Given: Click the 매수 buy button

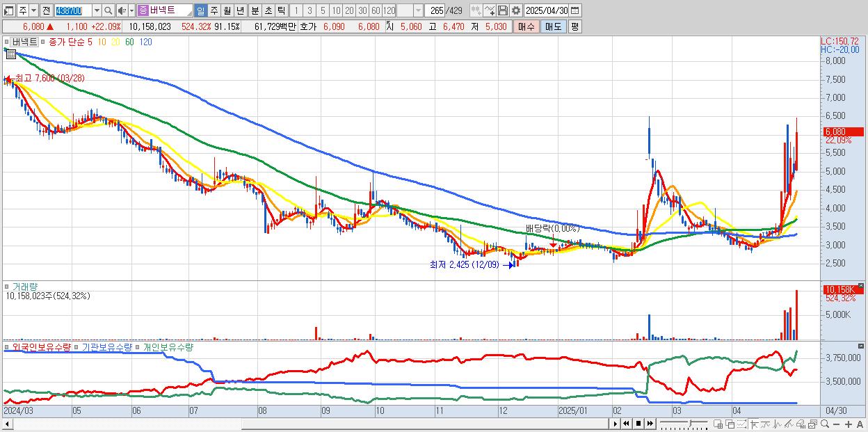Looking at the screenshot, I should pos(527,26).
